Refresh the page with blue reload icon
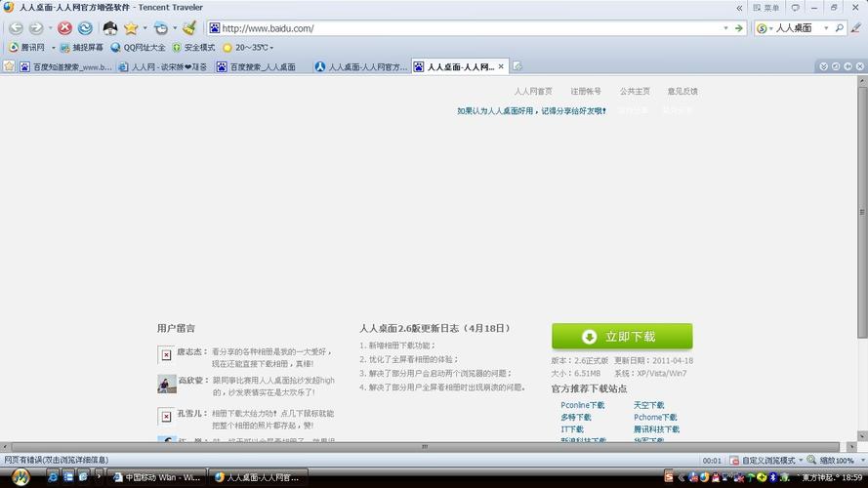Viewport: 868px width, 488px height. point(85,27)
